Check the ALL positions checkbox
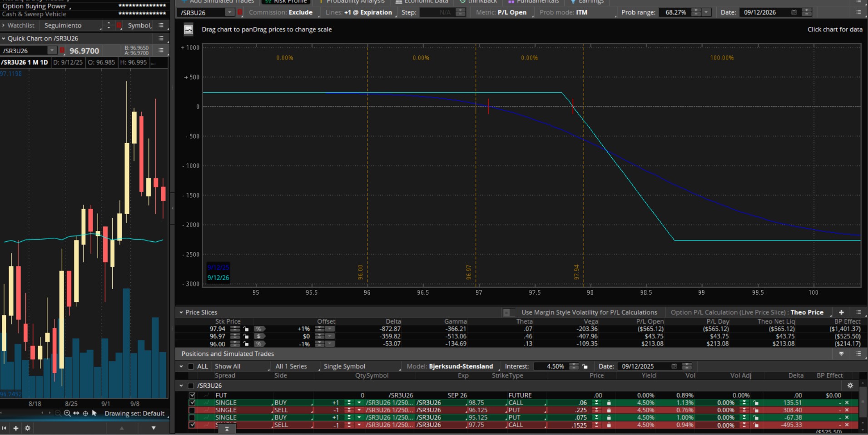Screen dimensions: 868x435 click(x=191, y=366)
